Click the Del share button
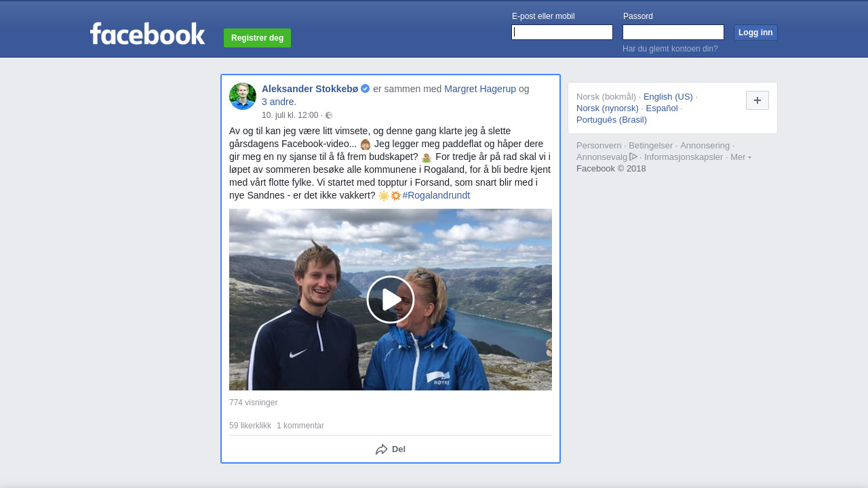The image size is (868, 488). click(x=391, y=449)
